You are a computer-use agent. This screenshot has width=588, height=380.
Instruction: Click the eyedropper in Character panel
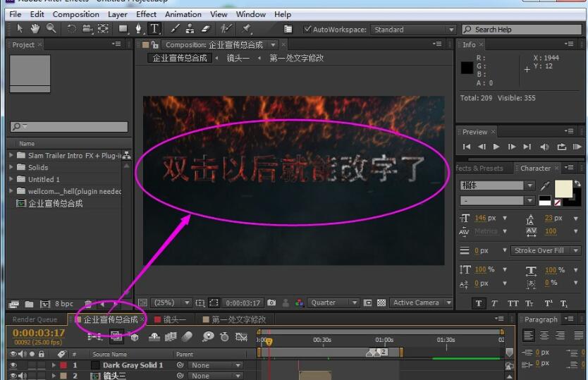click(x=545, y=186)
